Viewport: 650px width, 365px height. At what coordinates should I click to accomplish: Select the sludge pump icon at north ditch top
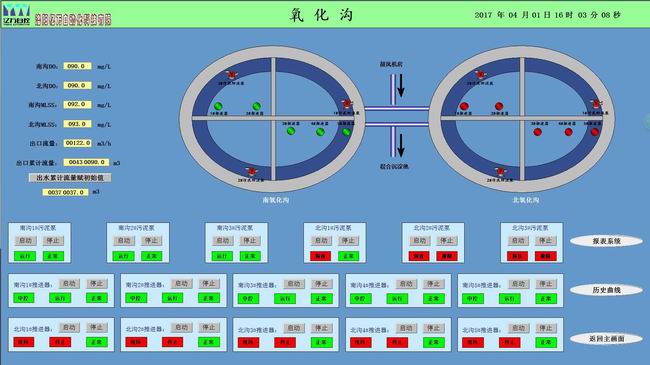[480, 75]
